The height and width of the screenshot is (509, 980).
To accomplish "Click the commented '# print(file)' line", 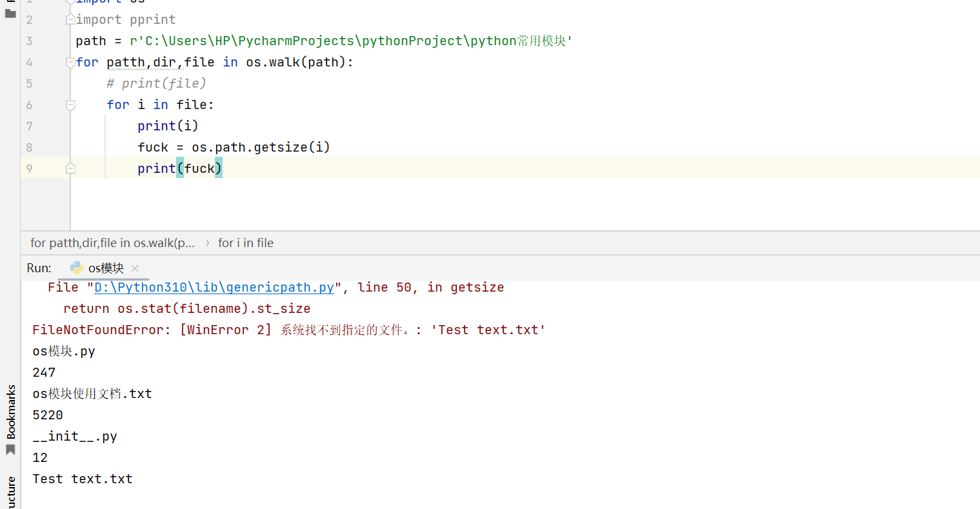I will click(157, 83).
